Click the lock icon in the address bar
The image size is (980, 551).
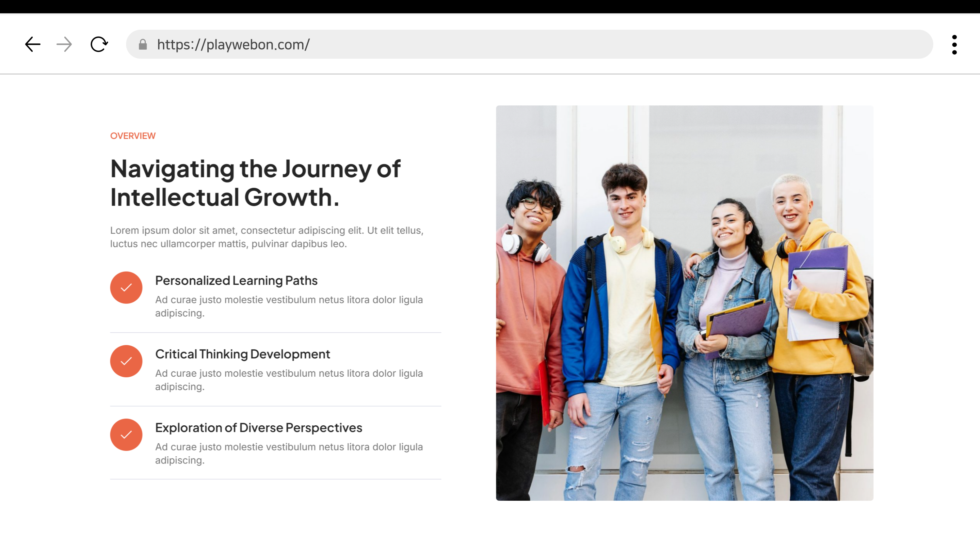143,45
